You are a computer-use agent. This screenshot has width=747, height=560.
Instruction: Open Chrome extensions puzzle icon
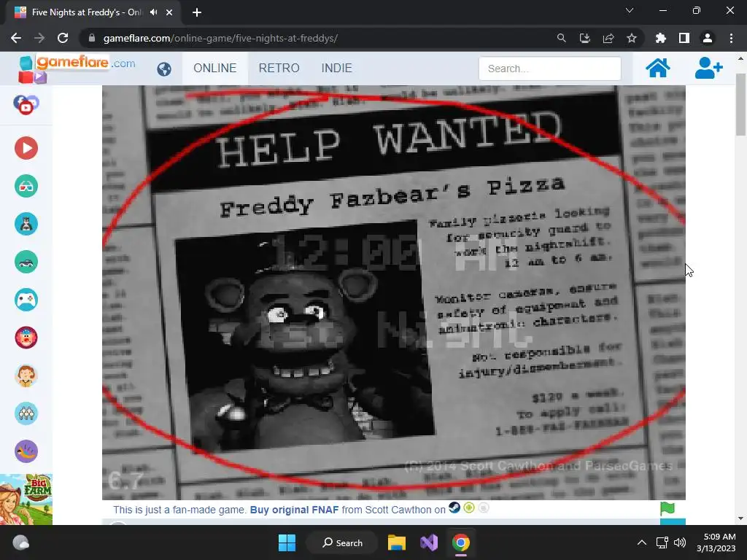coord(661,38)
